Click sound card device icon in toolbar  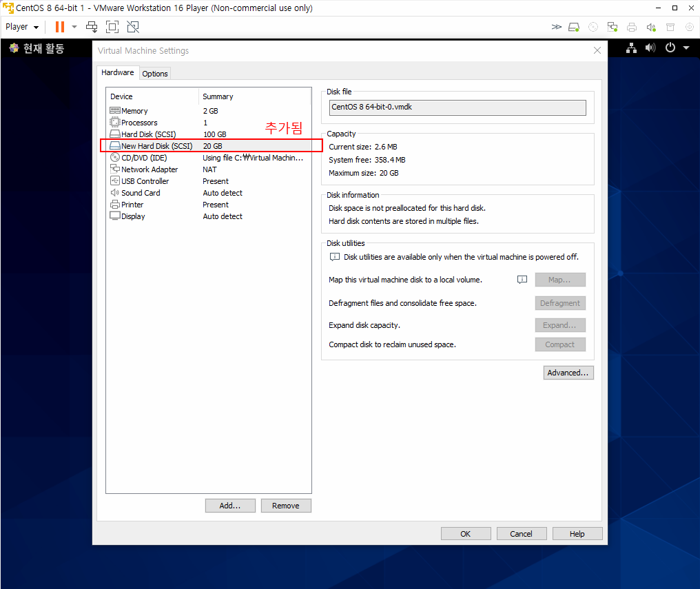tap(651, 28)
